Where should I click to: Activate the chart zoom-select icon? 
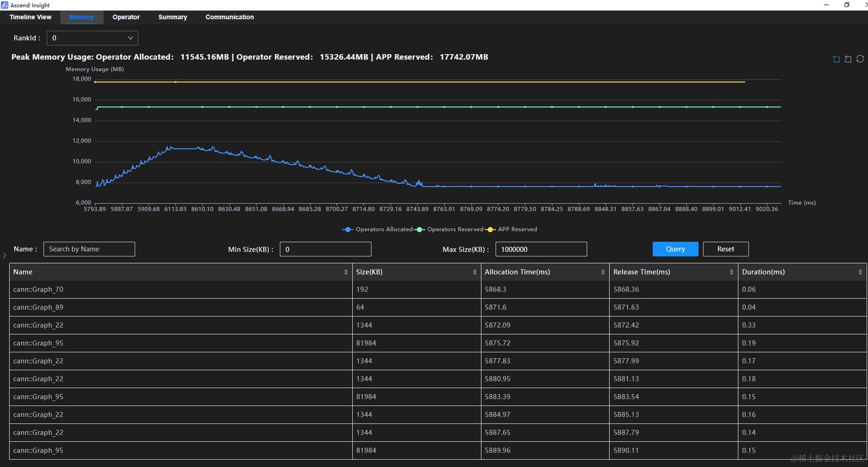(x=836, y=59)
